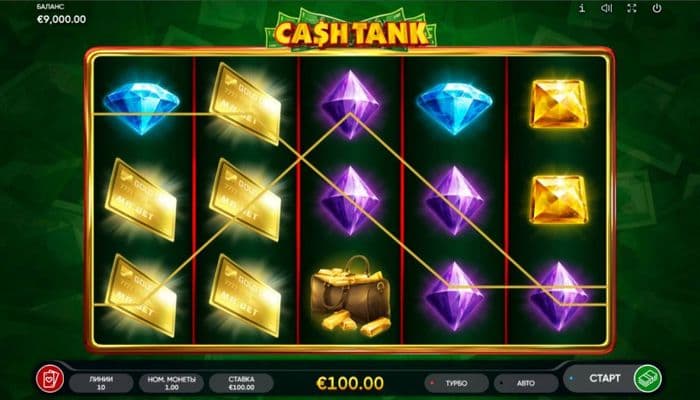Select the blue diamond on first reel

(x=142, y=108)
